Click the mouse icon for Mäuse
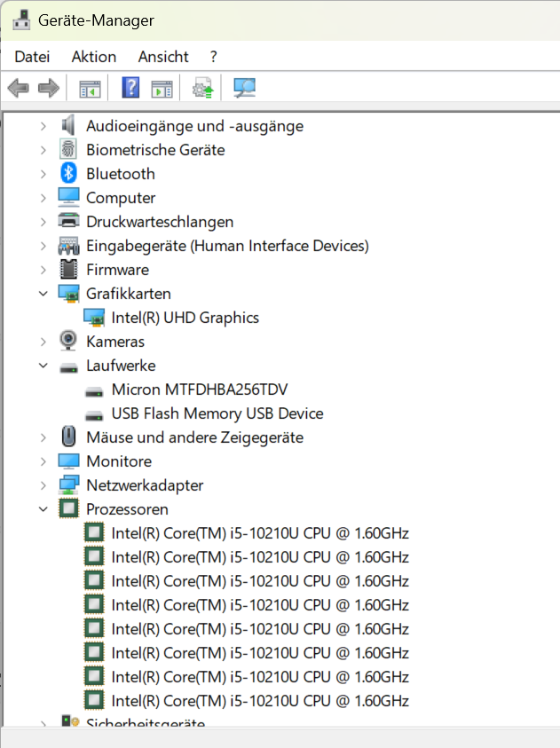The width and height of the screenshot is (560, 748). point(68,437)
